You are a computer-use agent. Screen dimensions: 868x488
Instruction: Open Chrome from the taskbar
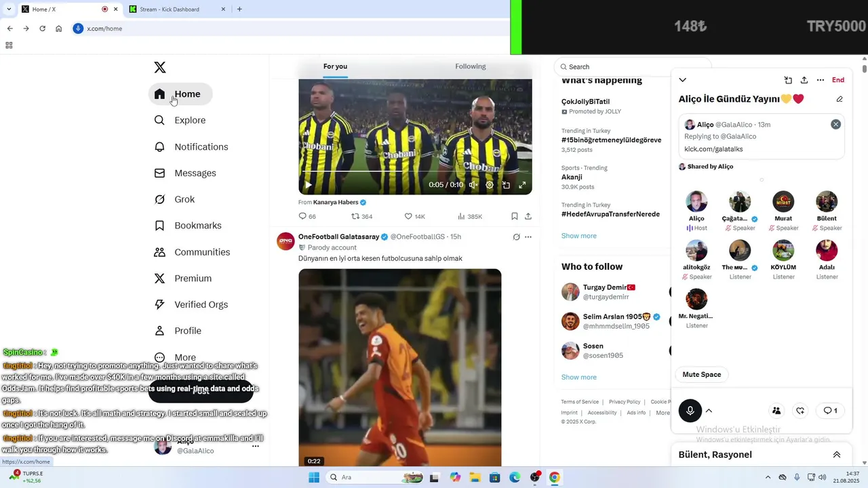click(555, 477)
